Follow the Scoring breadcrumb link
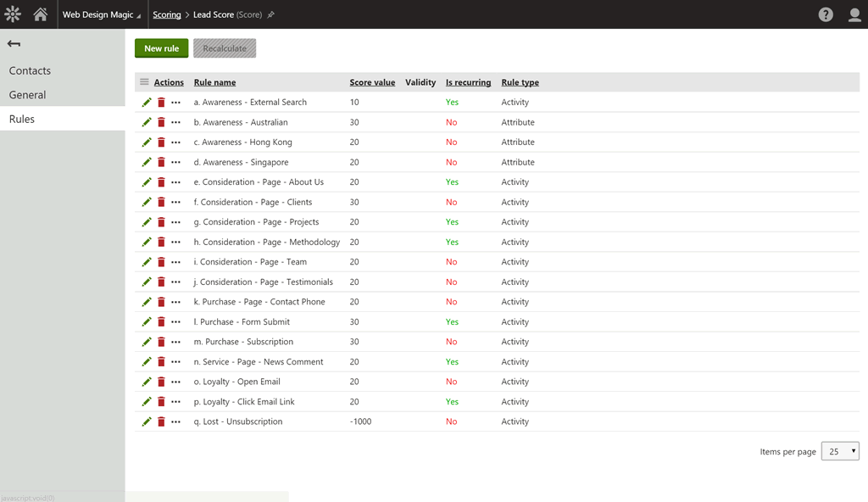This screenshot has height=502, width=868. pos(167,15)
